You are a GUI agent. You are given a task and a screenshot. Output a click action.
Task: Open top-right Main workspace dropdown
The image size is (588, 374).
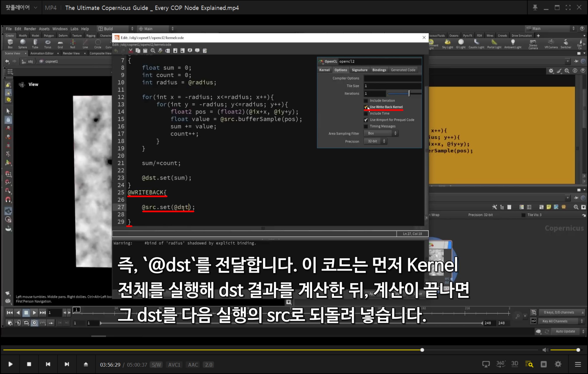pos(551,29)
